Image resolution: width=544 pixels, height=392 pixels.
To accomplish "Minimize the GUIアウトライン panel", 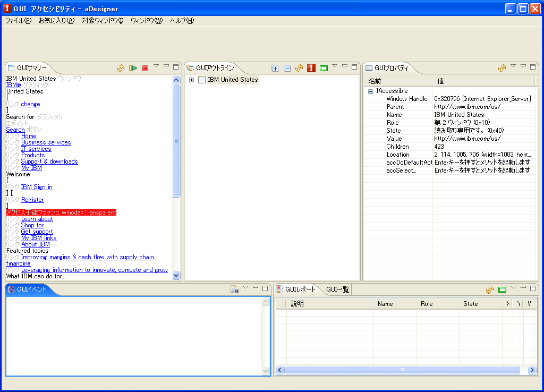I will point(344,66).
